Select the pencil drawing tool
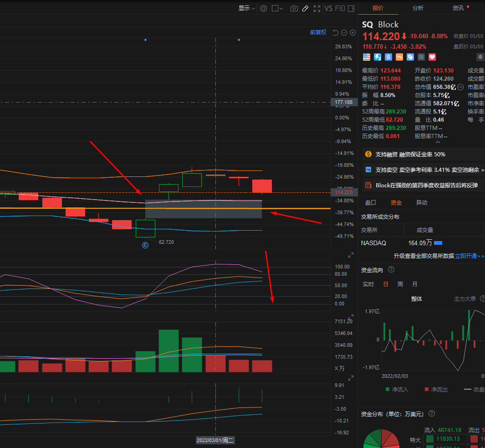Viewport: 485px width, 448px height. coord(305,8)
